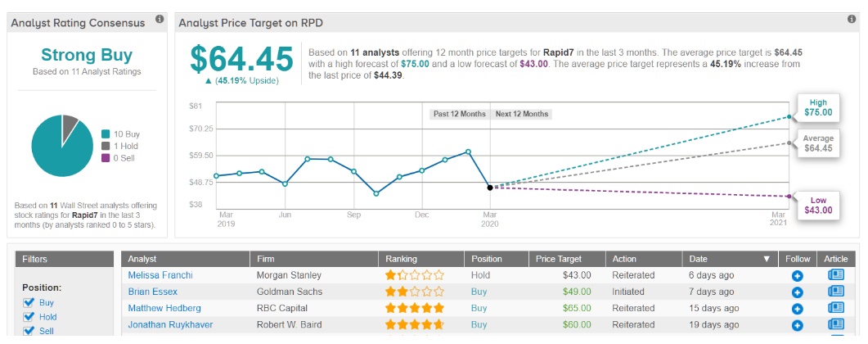
Task: Click info icon beside Analyst Rating Consensus
Action: 159,20
